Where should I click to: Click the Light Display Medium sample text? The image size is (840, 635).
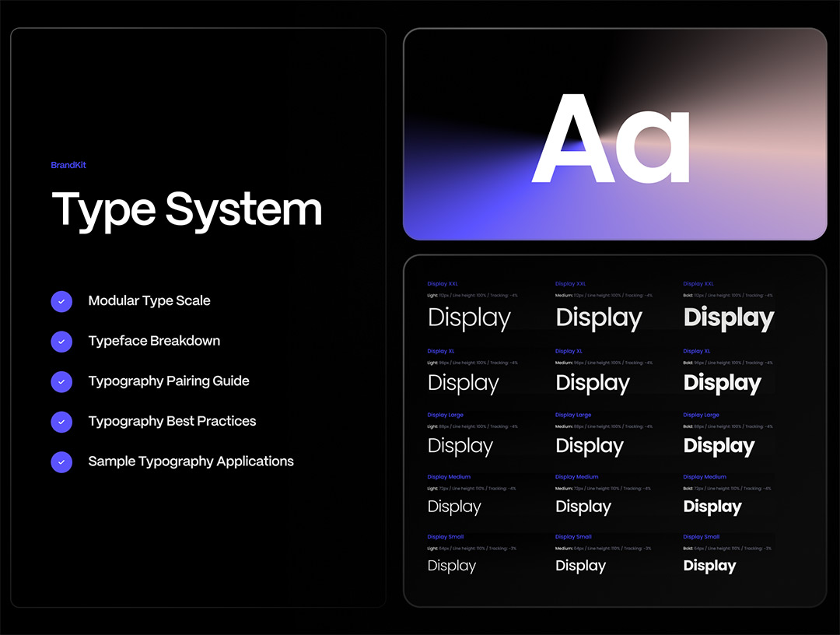[x=454, y=507]
